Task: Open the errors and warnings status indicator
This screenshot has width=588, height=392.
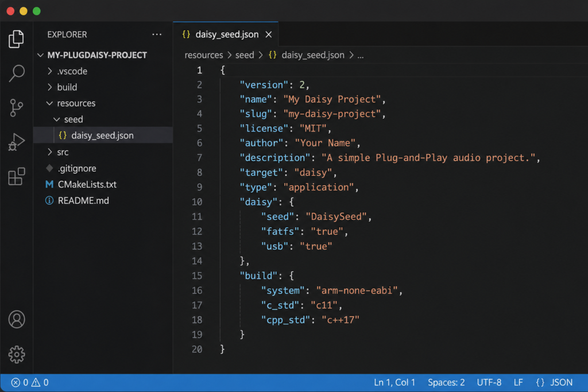Action: click(30, 382)
